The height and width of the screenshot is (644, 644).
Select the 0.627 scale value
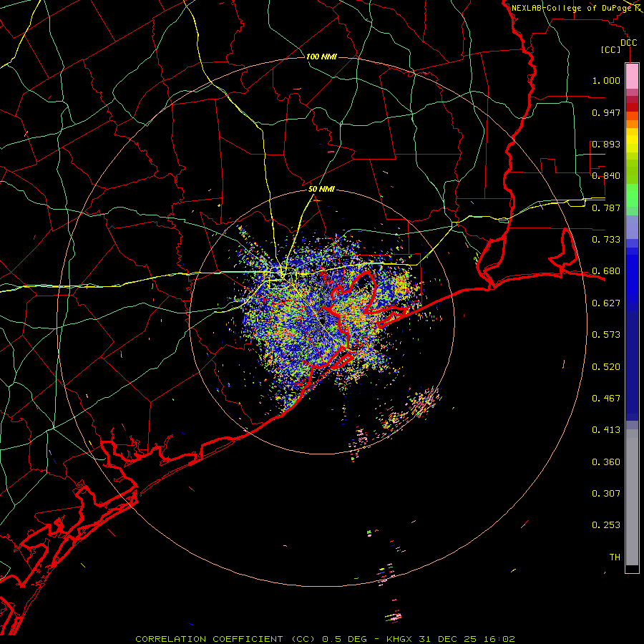(x=606, y=303)
